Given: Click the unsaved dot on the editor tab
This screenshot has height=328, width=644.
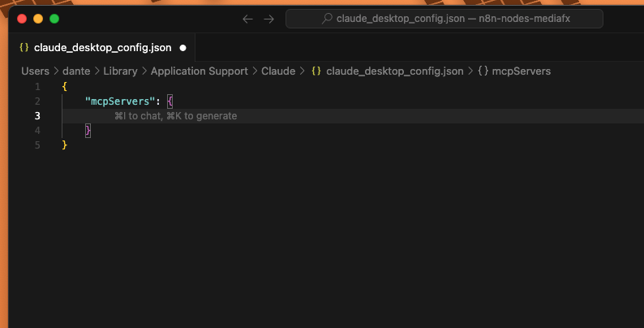Looking at the screenshot, I should point(182,48).
